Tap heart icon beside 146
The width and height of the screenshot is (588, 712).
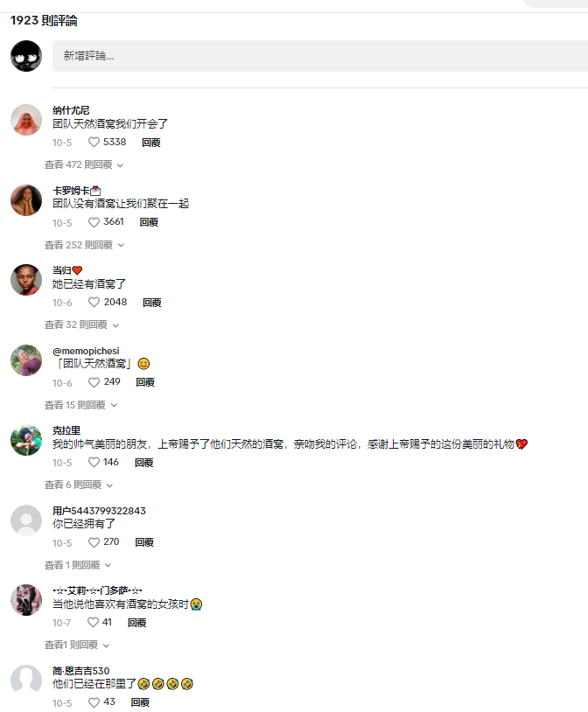[94, 462]
